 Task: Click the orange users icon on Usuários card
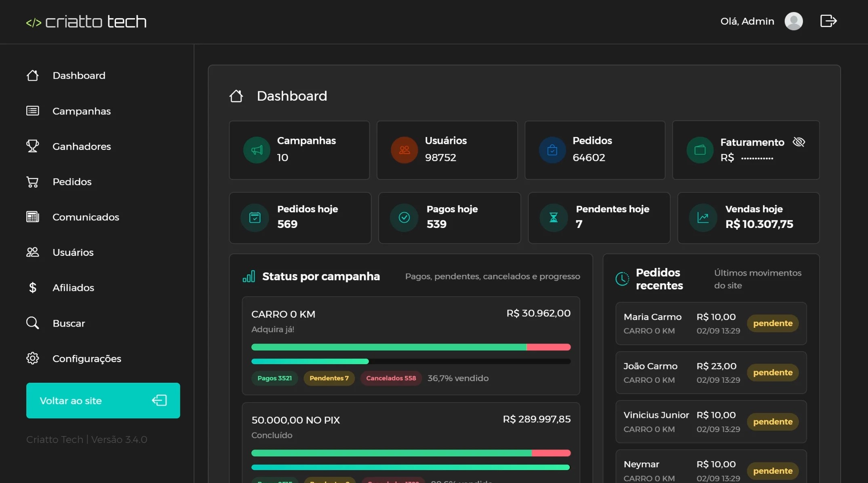point(404,150)
